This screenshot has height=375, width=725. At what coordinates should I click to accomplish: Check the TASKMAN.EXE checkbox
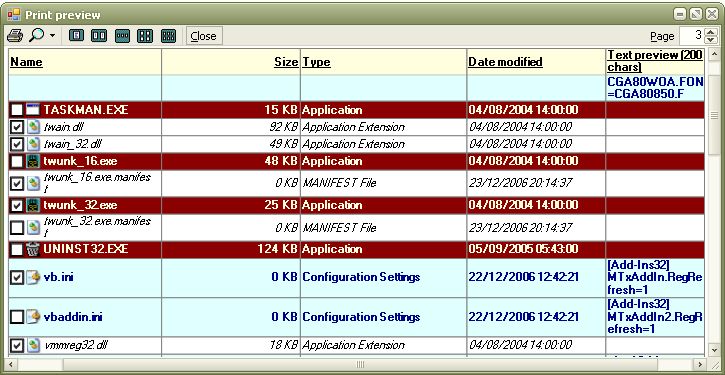17,110
